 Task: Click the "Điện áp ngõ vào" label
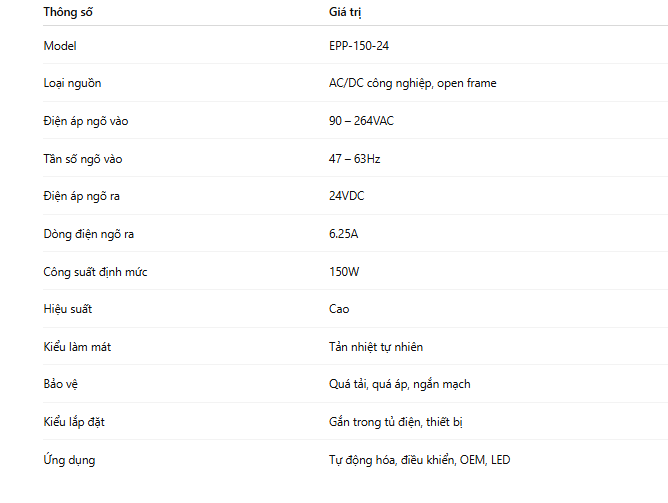[x=86, y=121]
